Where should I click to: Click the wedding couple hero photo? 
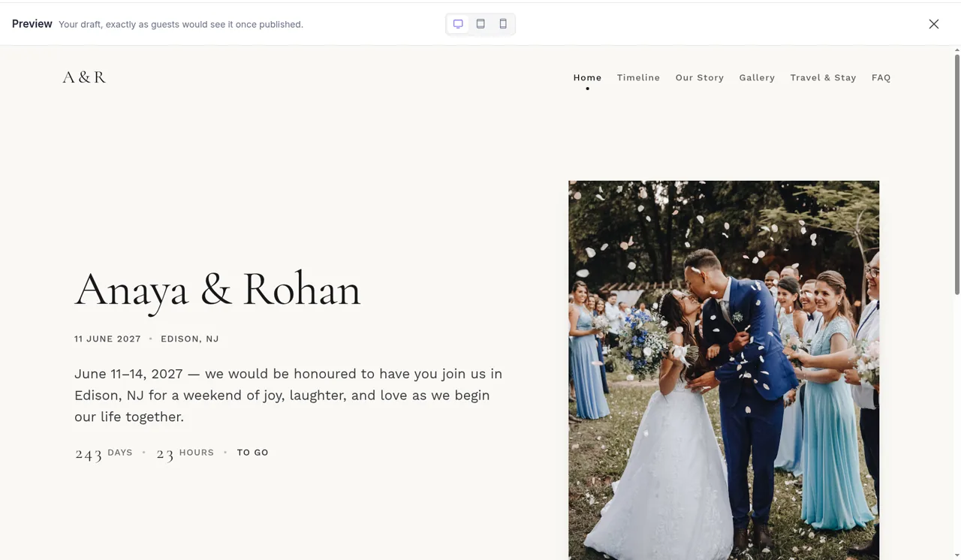(724, 370)
